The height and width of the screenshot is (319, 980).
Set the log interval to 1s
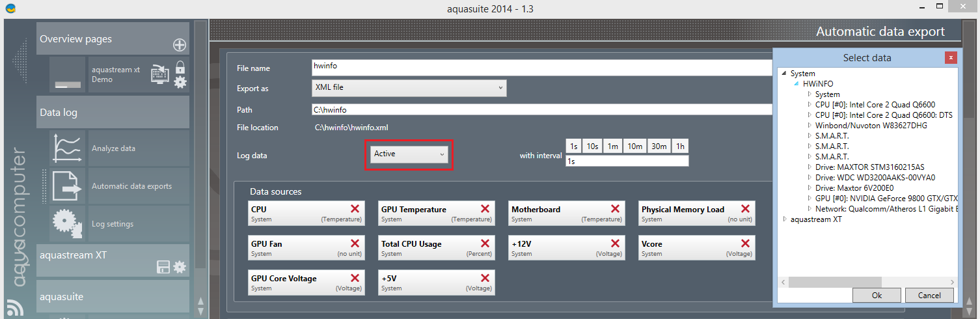(573, 146)
